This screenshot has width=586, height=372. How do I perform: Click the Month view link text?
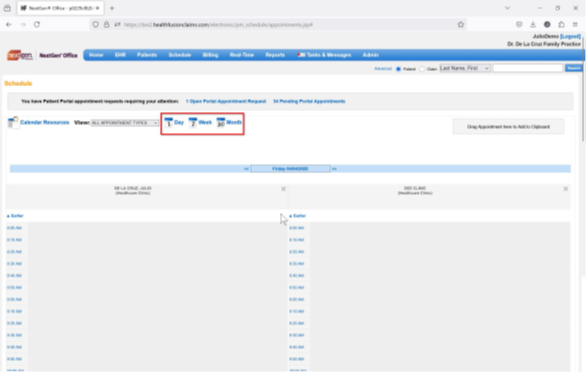(x=234, y=122)
